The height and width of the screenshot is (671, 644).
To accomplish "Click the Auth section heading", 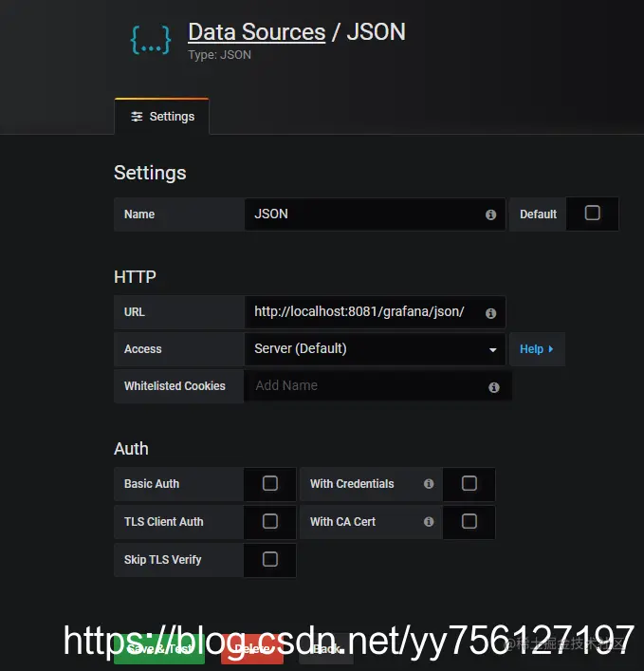I will point(131,449).
